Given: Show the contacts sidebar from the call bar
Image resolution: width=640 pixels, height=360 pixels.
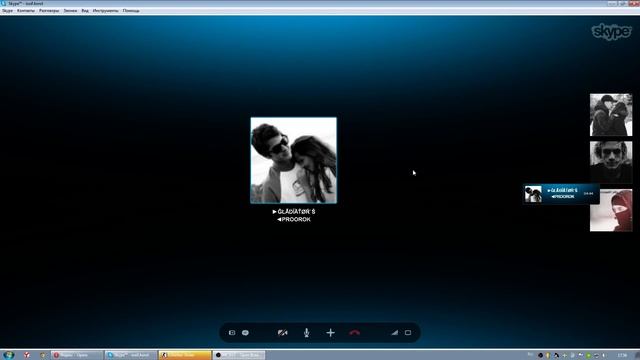Looking at the screenshot, I should tap(232, 333).
